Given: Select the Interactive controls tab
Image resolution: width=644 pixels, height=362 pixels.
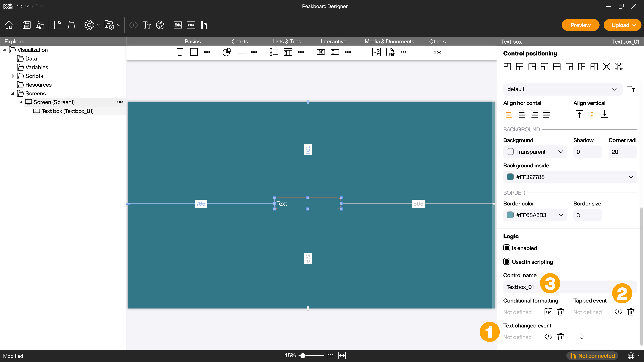Looking at the screenshot, I should pyautogui.click(x=334, y=41).
